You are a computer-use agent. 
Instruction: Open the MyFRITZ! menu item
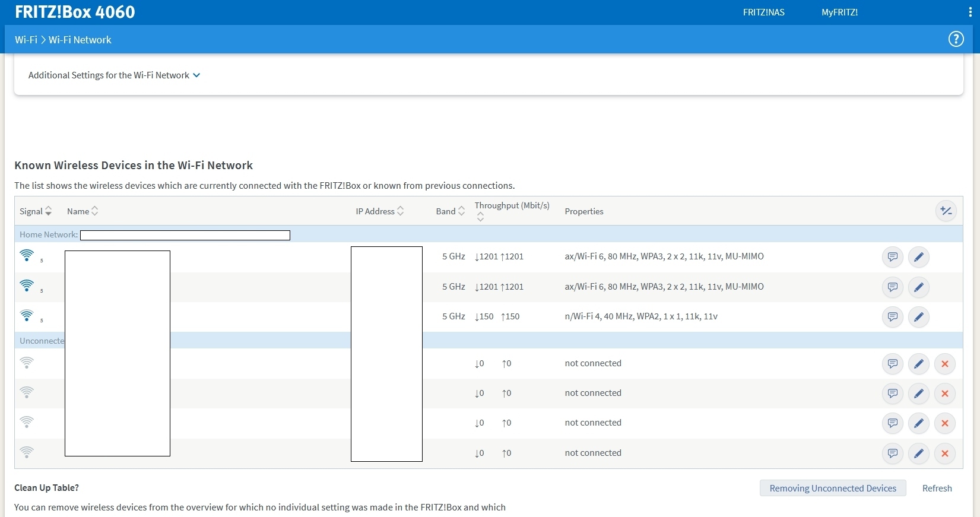coord(839,12)
